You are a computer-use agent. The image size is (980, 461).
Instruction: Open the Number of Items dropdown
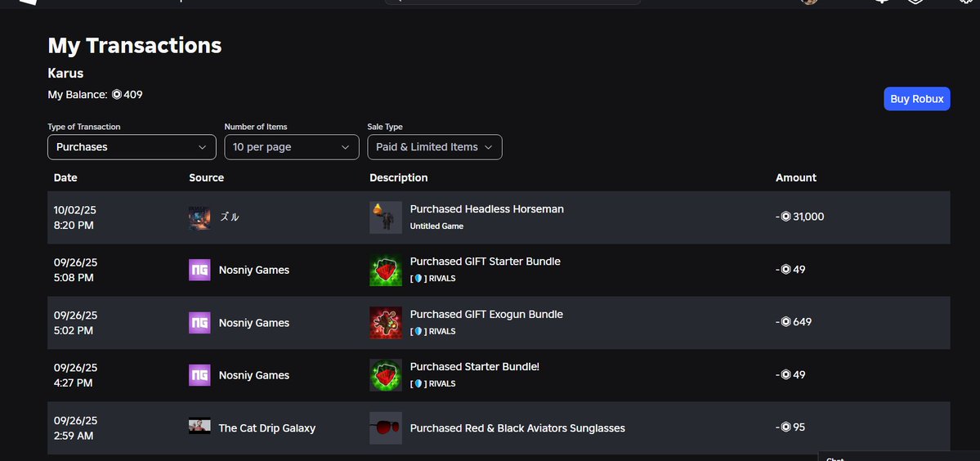(x=291, y=147)
